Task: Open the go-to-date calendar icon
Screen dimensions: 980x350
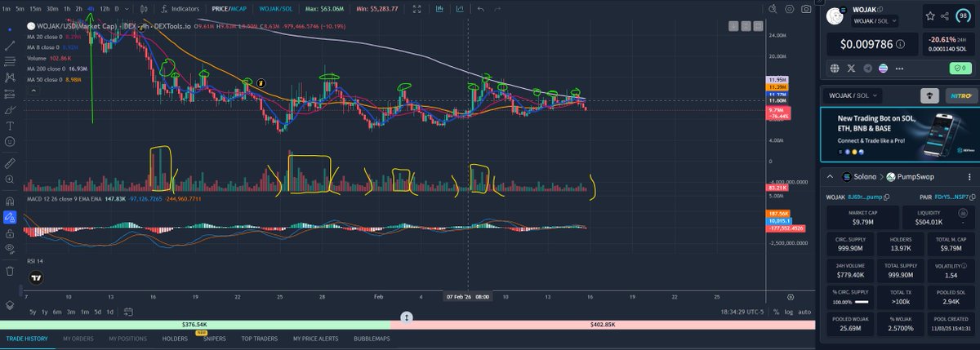Action: 129,312
